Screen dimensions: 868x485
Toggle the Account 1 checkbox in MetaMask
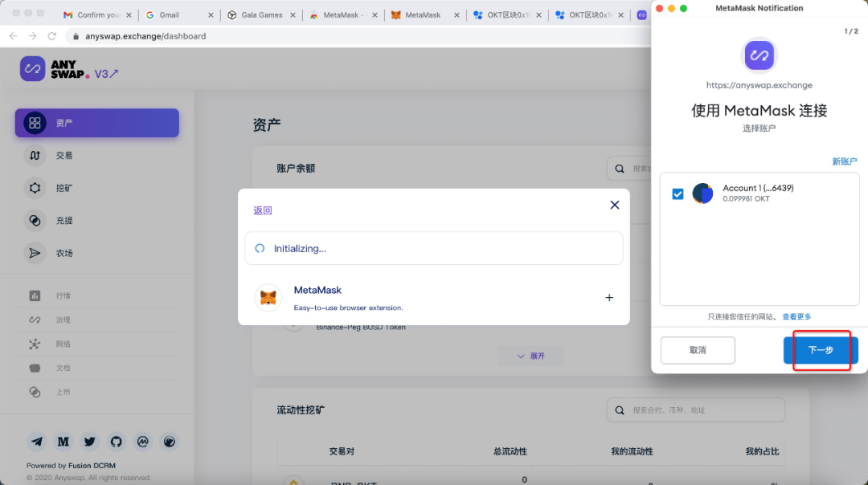tap(678, 194)
